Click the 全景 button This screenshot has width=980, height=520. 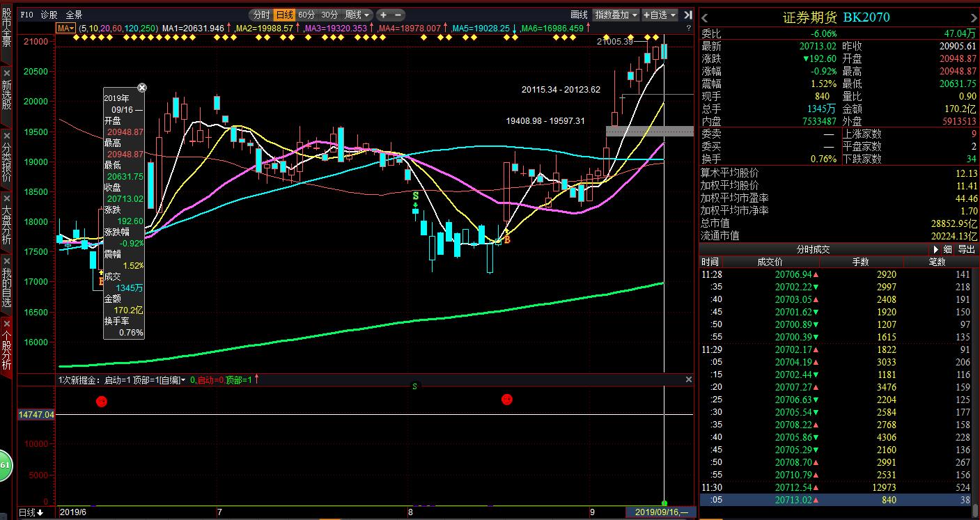pyautogui.click(x=74, y=15)
